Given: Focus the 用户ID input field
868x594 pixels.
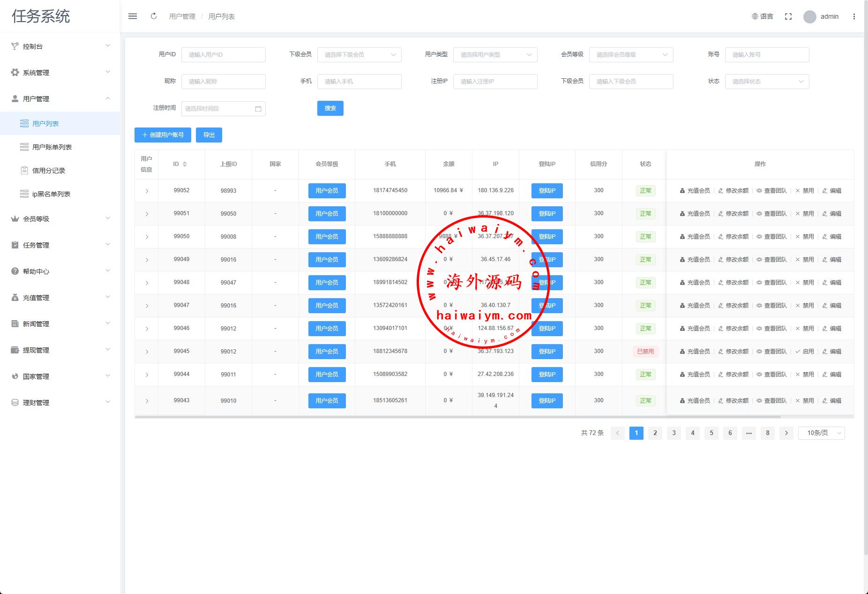Looking at the screenshot, I should pos(223,55).
